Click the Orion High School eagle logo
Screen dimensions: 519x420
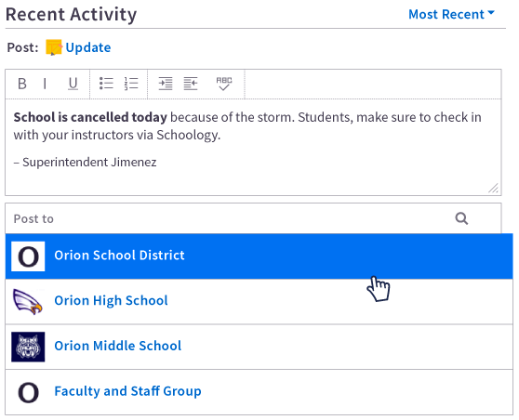click(28, 302)
